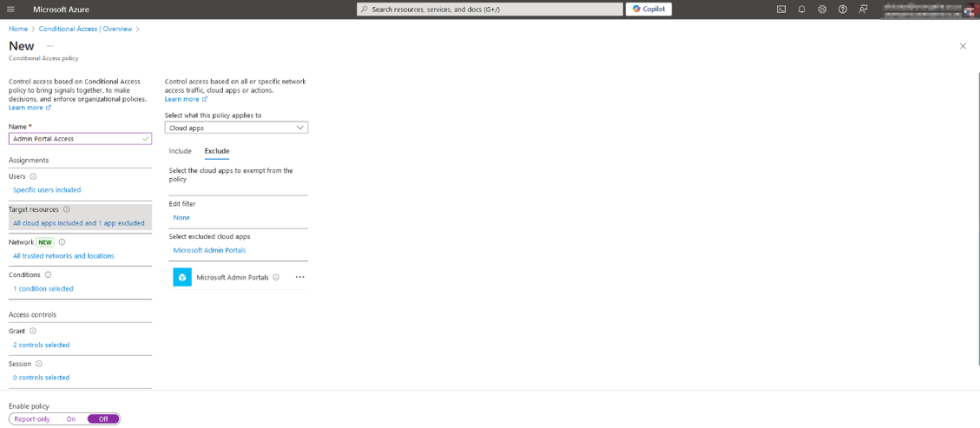
Task: Open the portal settings gear
Action: click(822, 10)
